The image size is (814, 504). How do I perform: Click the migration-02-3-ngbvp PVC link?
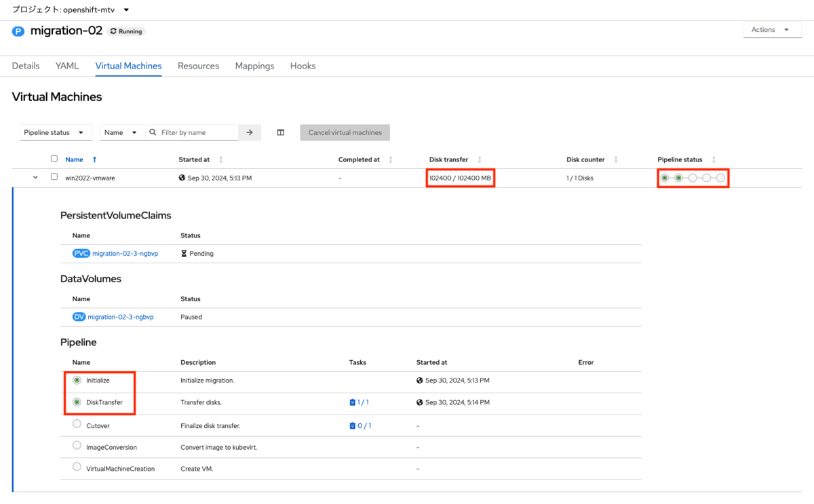coord(124,253)
